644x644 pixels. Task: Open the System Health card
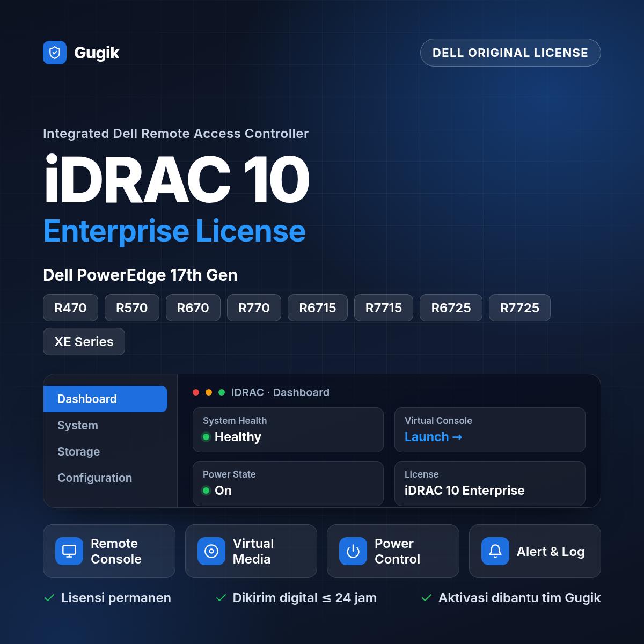point(288,430)
